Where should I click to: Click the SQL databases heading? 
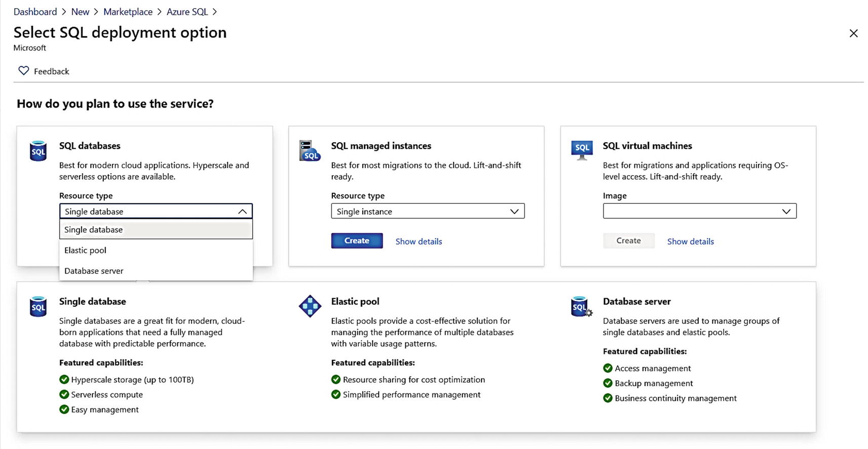click(x=90, y=146)
